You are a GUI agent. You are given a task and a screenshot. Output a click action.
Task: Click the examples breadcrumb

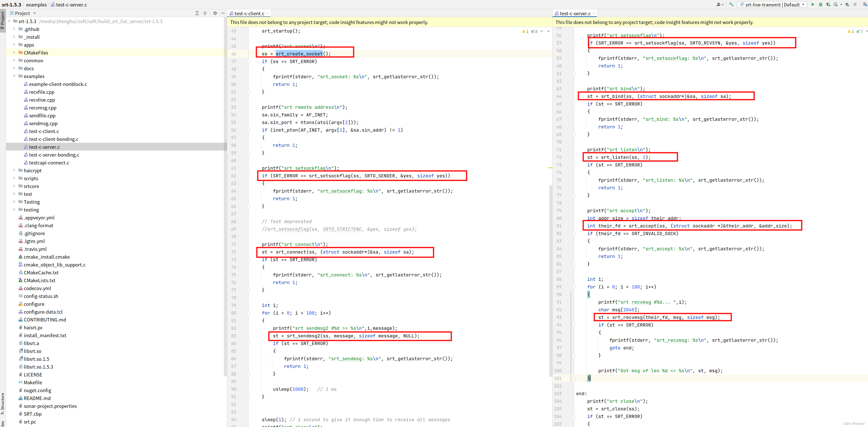coord(36,5)
